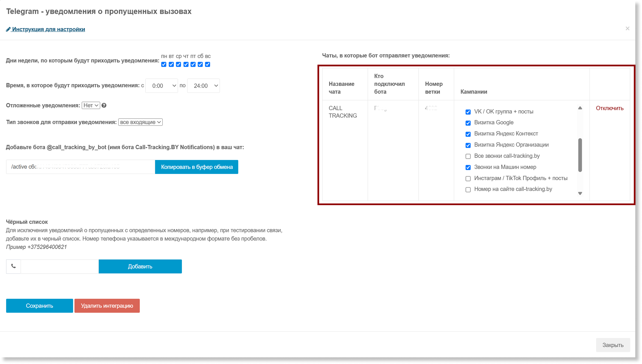The width and height of the screenshot is (642, 364).
Task: Uncheck the Визитка Яндекс Организации campaign
Action: click(x=468, y=145)
